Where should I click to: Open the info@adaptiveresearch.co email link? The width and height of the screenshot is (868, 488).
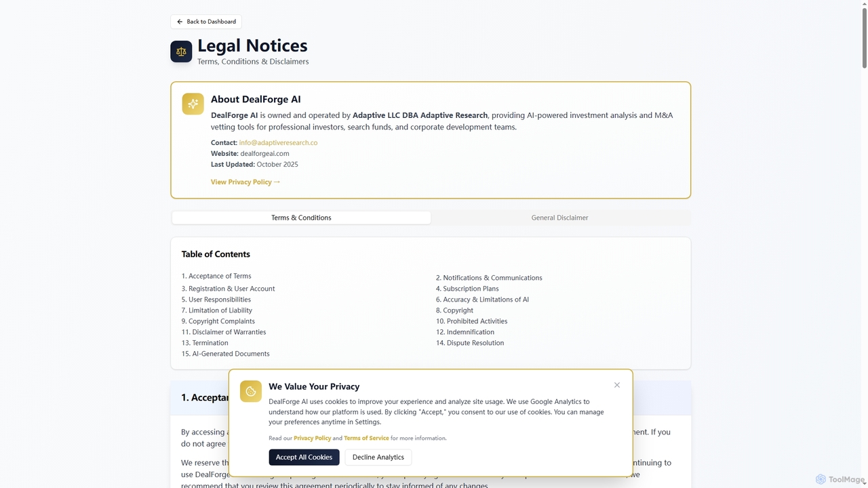278,143
